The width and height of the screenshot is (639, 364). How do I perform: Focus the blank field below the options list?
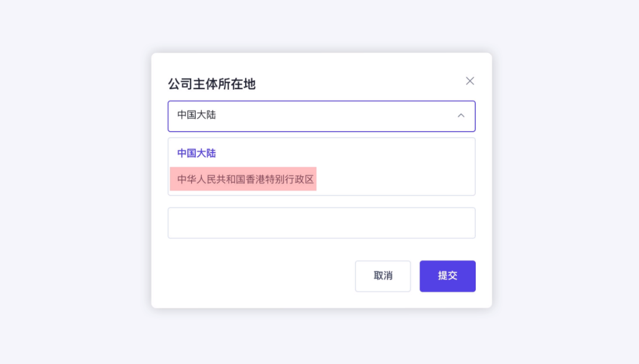point(322,223)
